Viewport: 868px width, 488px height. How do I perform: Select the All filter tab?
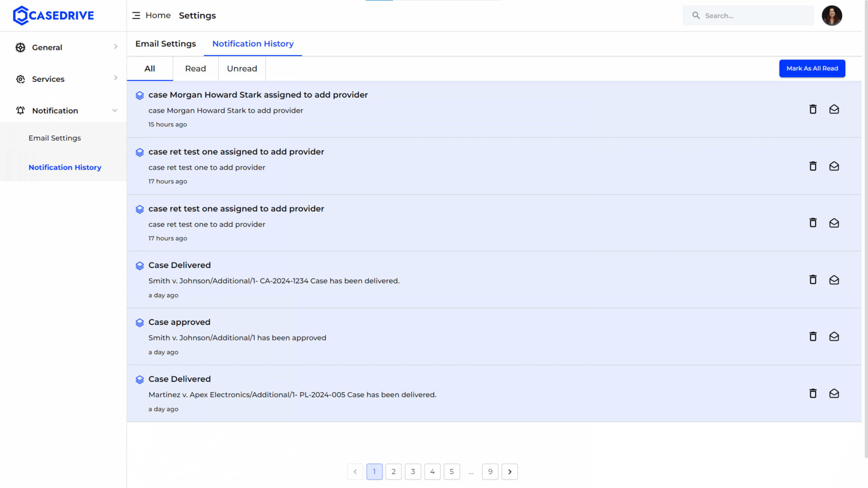click(149, 69)
